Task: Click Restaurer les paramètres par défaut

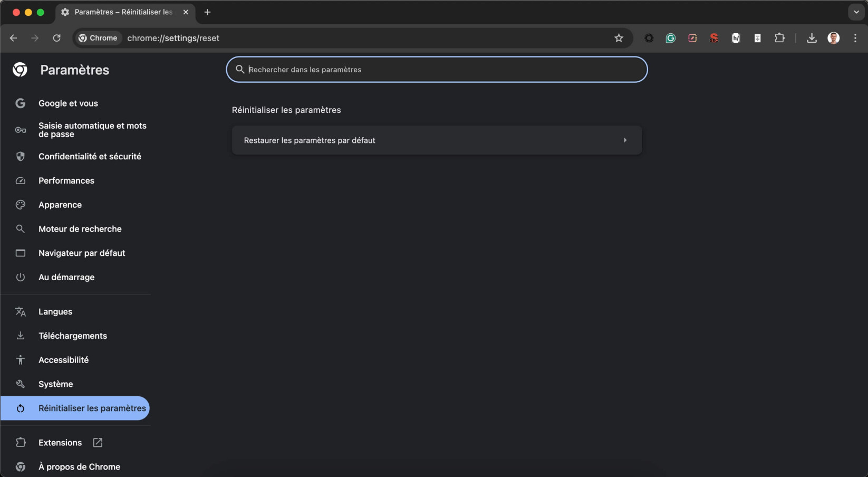Action: 437,140
